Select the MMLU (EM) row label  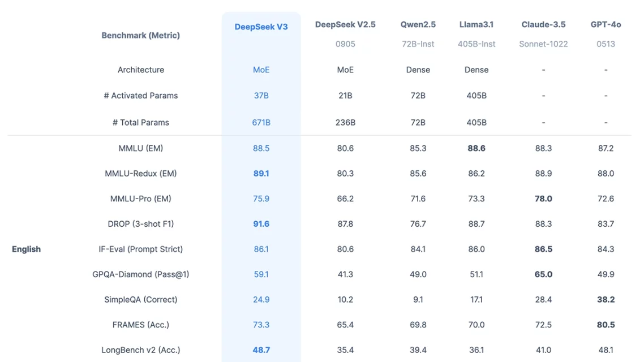(x=140, y=148)
